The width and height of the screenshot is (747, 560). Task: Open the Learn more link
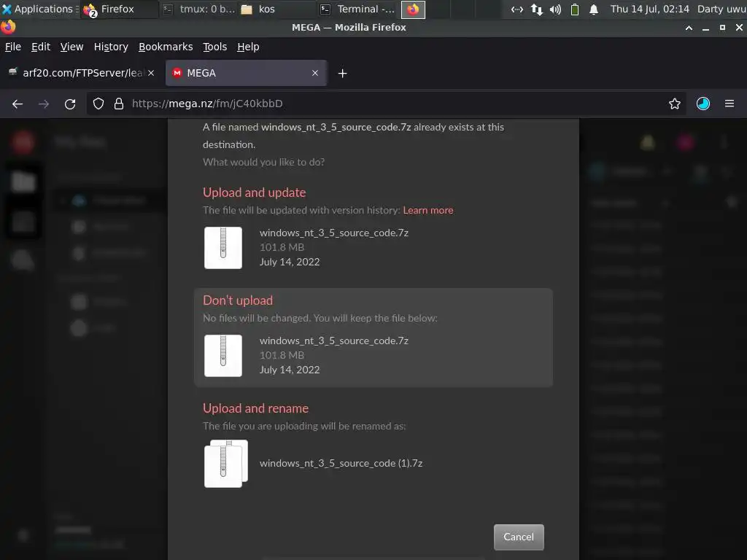tap(427, 210)
